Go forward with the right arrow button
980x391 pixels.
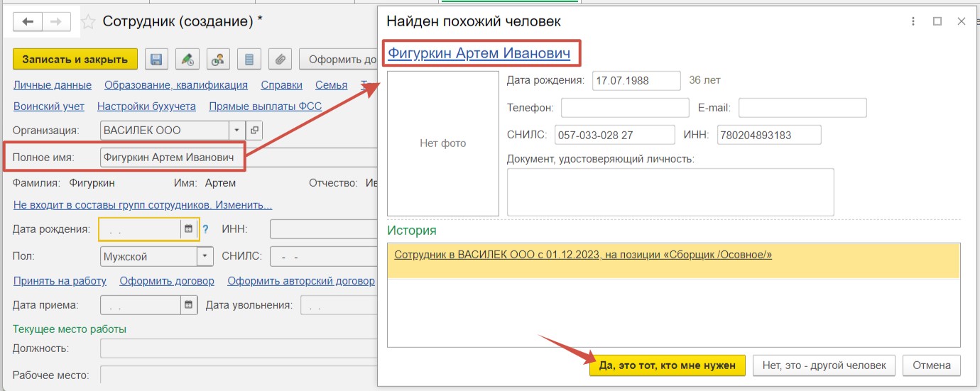tap(57, 22)
